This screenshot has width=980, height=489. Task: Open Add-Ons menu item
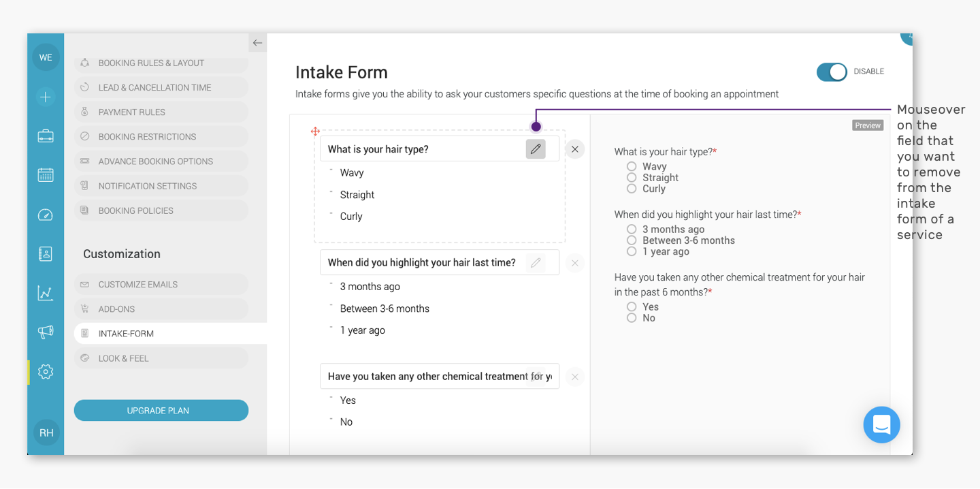click(x=161, y=309)
